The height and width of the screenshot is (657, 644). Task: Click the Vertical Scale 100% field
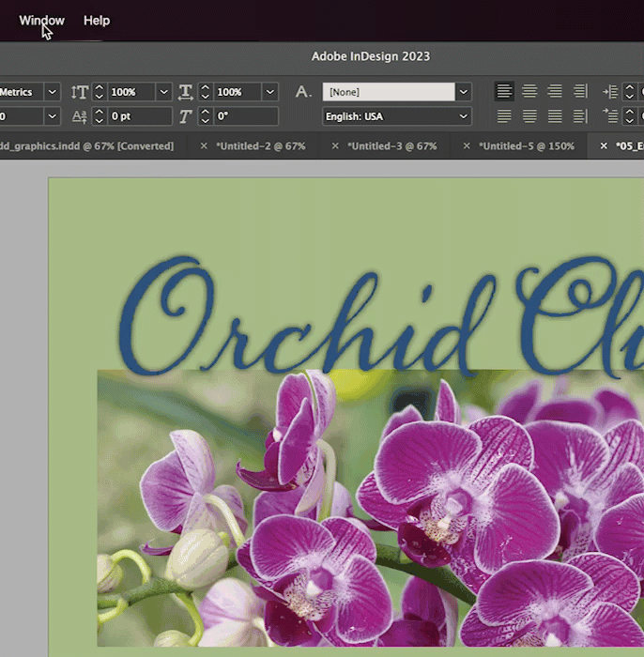click(131, 92)
